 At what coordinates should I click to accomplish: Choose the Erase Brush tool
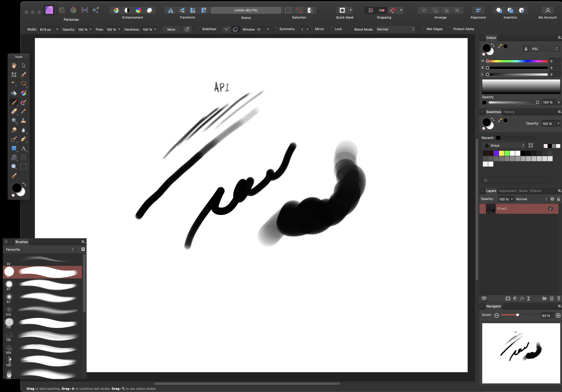tap(14, 111)
